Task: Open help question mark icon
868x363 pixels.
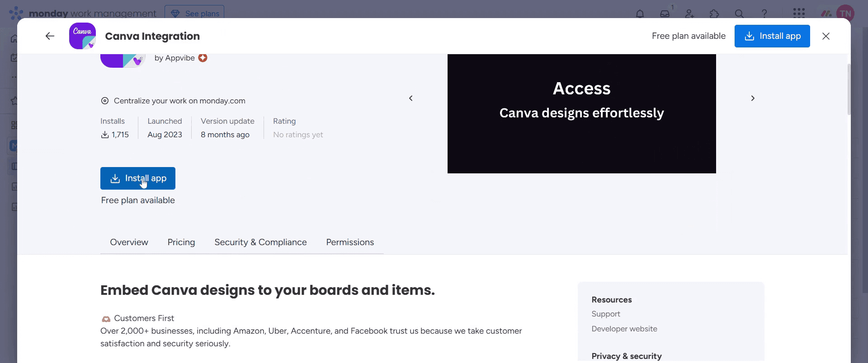Action: click(764, 14)
